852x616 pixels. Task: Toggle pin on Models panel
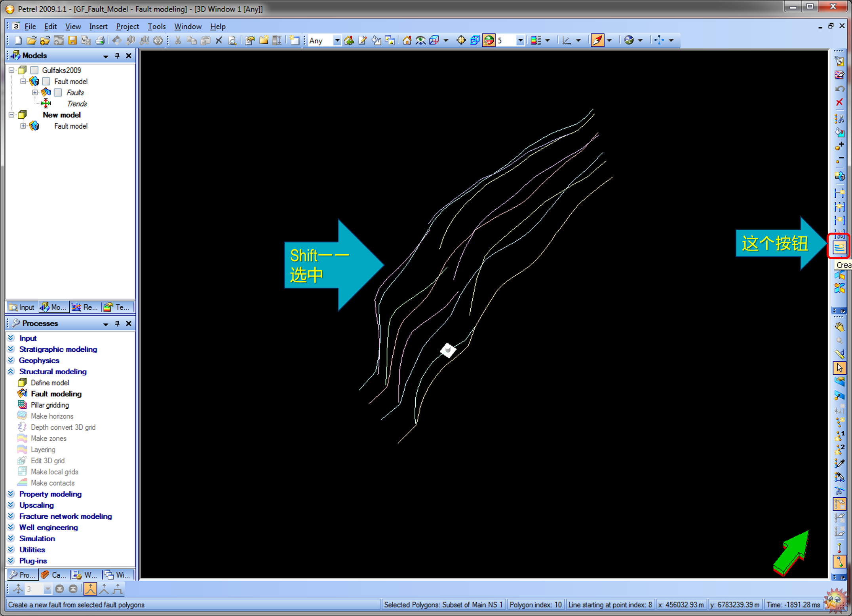click(118, 56)
